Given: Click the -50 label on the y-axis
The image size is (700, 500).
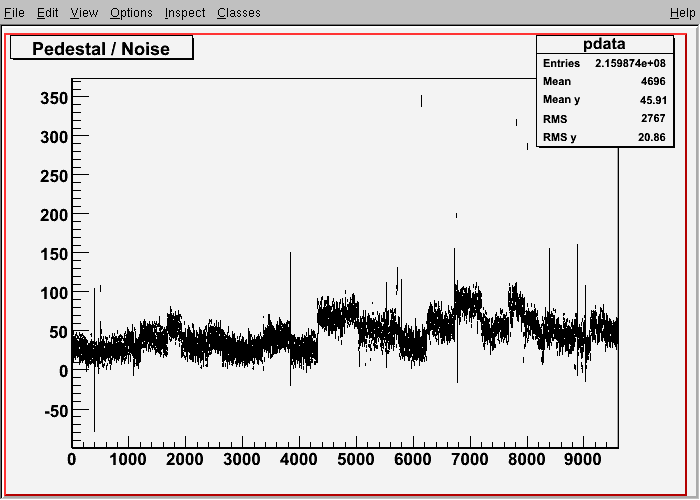Looking at the screenshot, I should 56,411.
